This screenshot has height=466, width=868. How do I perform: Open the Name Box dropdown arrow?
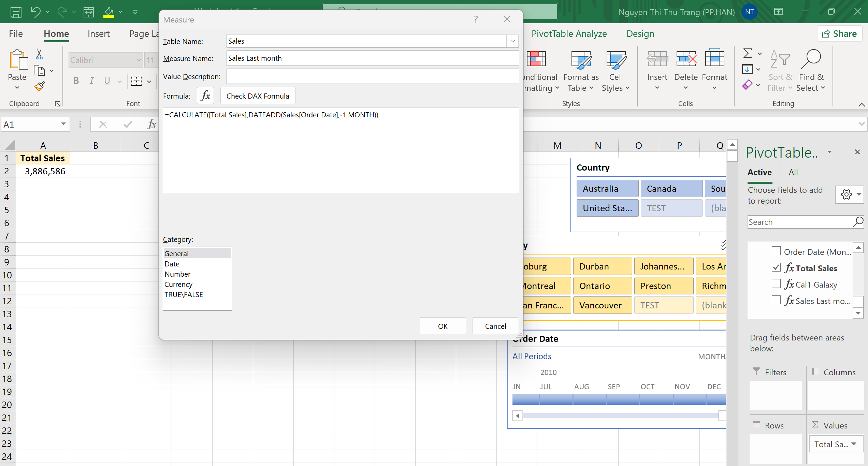click(63, 124)
